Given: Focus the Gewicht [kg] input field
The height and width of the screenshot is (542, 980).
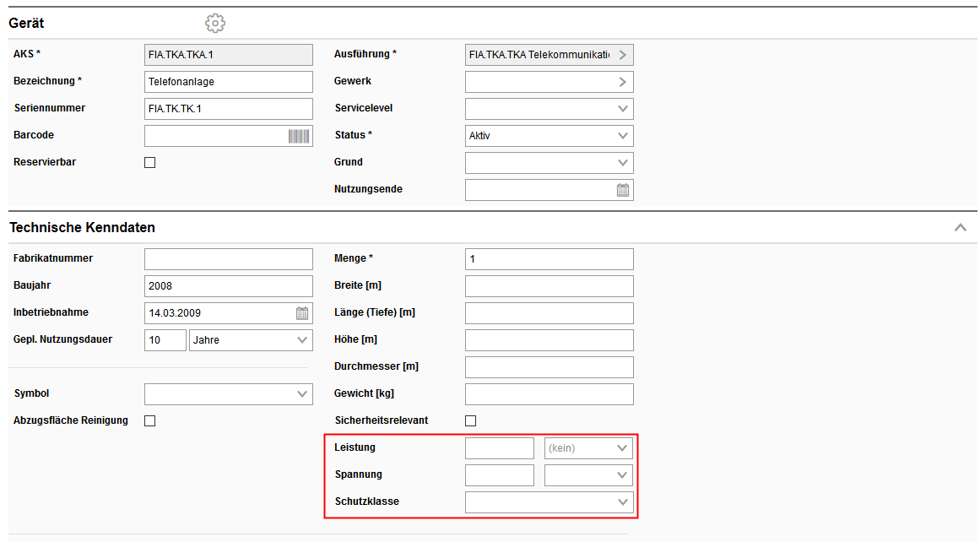Looking at the screenshot, I should coord(549,394).
